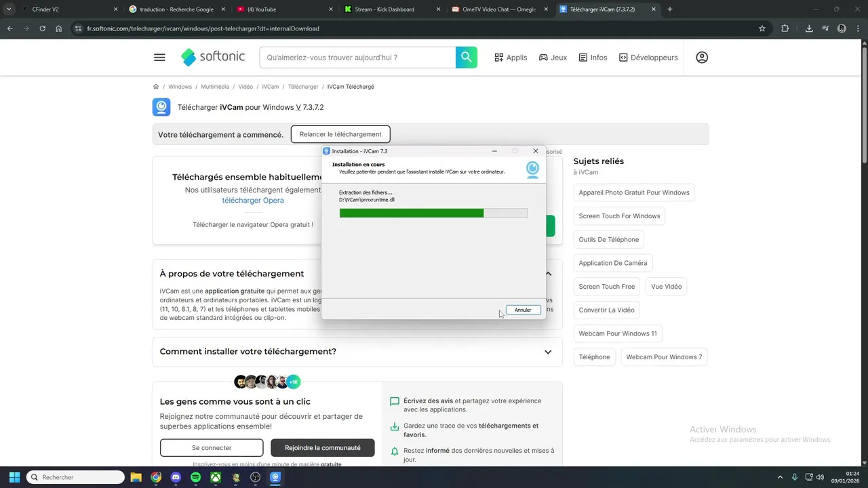
Task: Bookmark this page with star icon
Action: pos(762,28)
